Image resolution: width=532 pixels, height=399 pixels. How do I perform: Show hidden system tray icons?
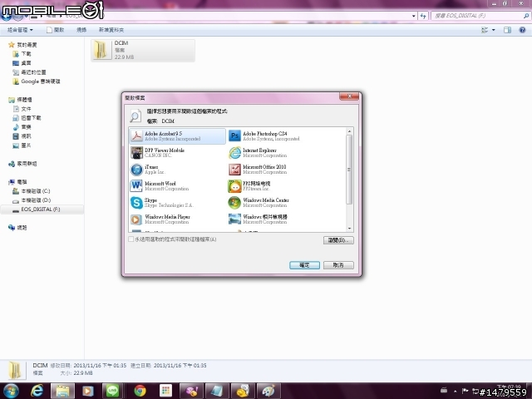(x=455, y=392)
